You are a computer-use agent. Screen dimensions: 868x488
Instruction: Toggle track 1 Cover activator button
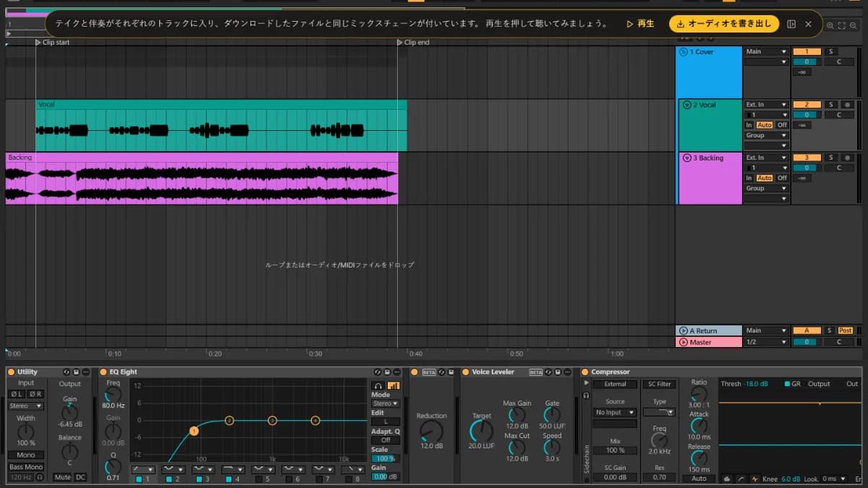807,51
